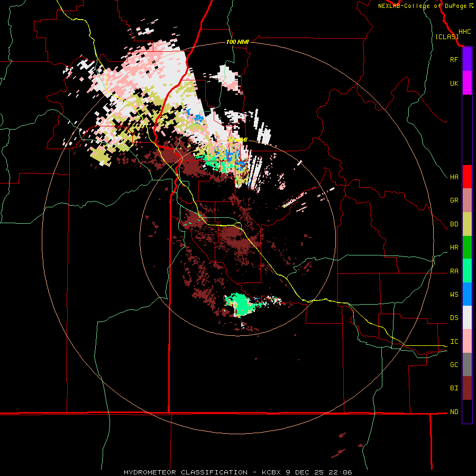Click the HR legend label text
This screenshot has width=476, height=476.
[454, 248]
